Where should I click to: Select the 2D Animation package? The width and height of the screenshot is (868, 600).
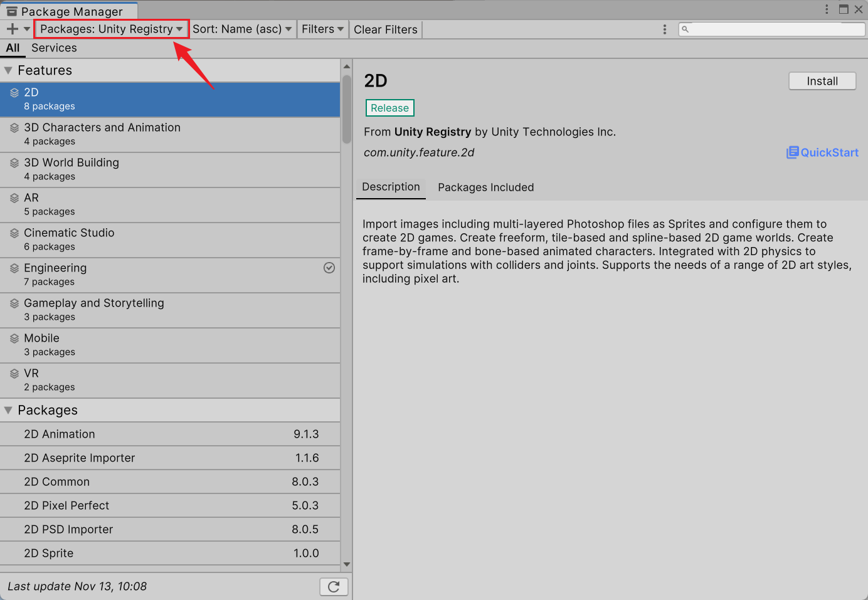[x=170, y=434]
